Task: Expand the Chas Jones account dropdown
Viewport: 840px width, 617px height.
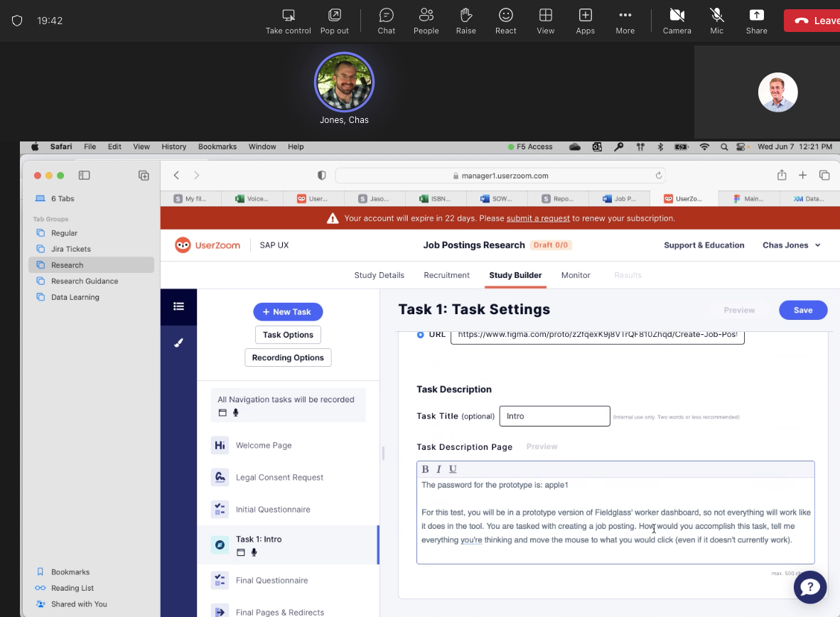Action: coord(791,245)
